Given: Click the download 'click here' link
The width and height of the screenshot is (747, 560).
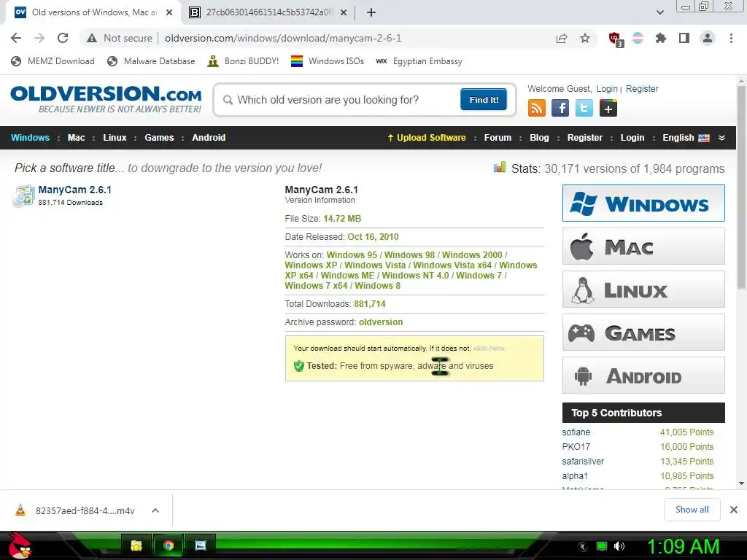Looking at the screenshot, I should 489,348.
